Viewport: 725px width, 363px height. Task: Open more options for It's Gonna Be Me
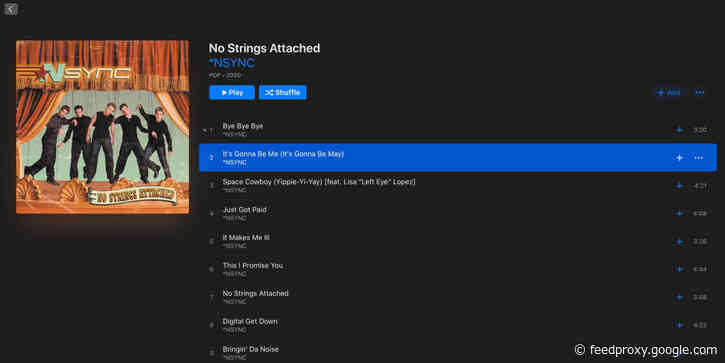point(699,158)
